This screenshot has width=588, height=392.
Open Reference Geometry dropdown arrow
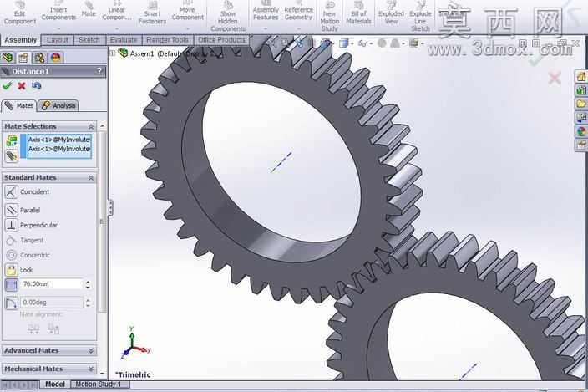tap(298, 28)
